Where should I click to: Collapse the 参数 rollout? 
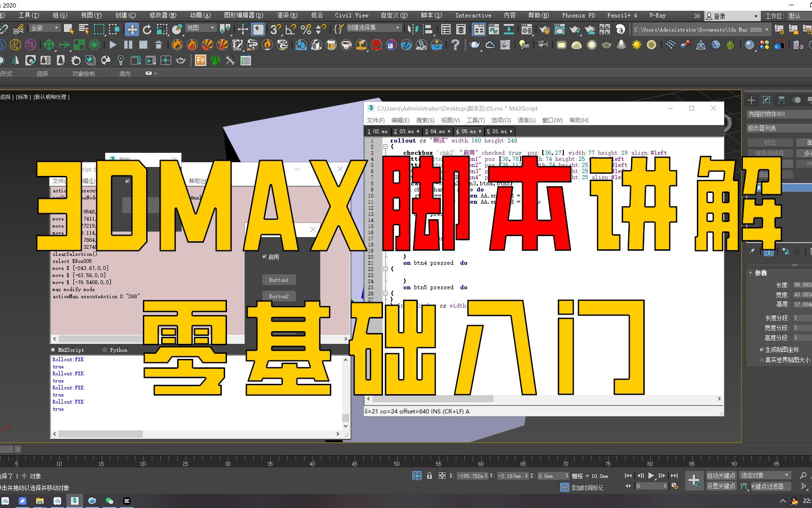pyautogui.click(x=750, y=272)
